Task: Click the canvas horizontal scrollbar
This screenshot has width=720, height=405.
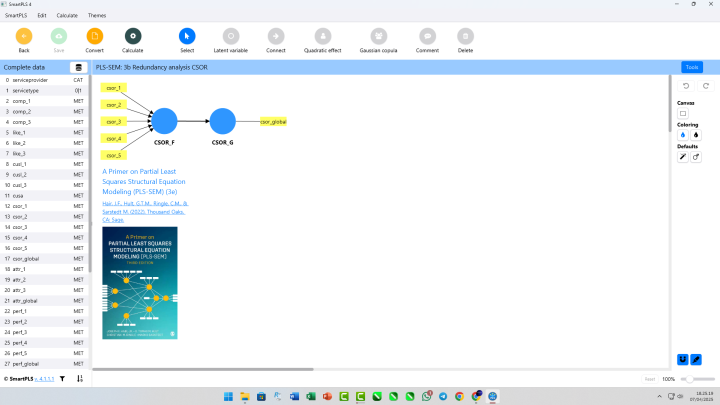Action: (203, 369)
